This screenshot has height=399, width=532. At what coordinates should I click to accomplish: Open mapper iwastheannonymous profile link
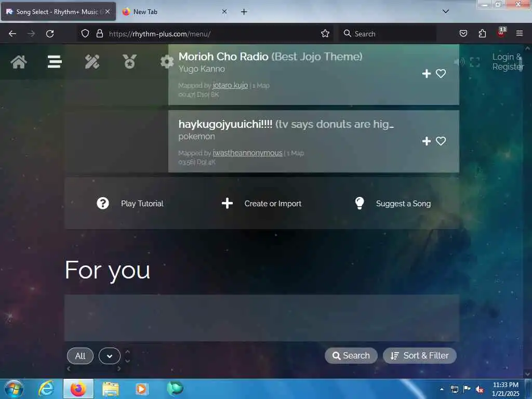click(x=247, y=153)
